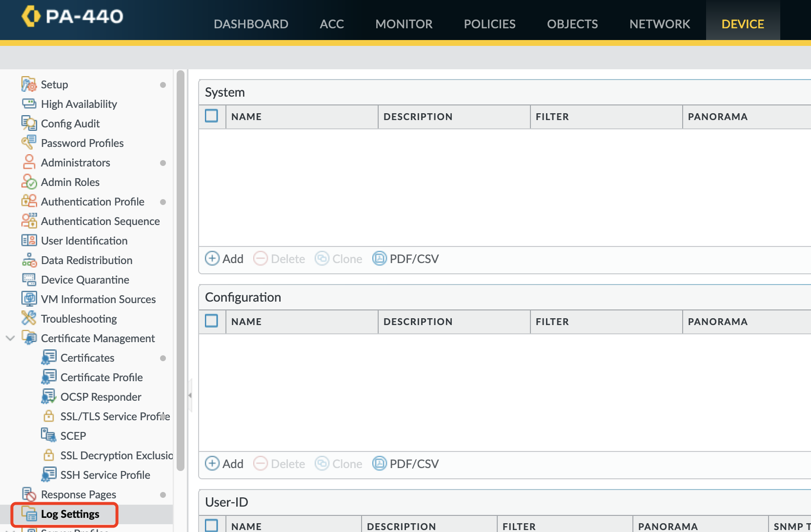
Task: Collapse the Certificate Management tree node
Action: coord(10,338)
